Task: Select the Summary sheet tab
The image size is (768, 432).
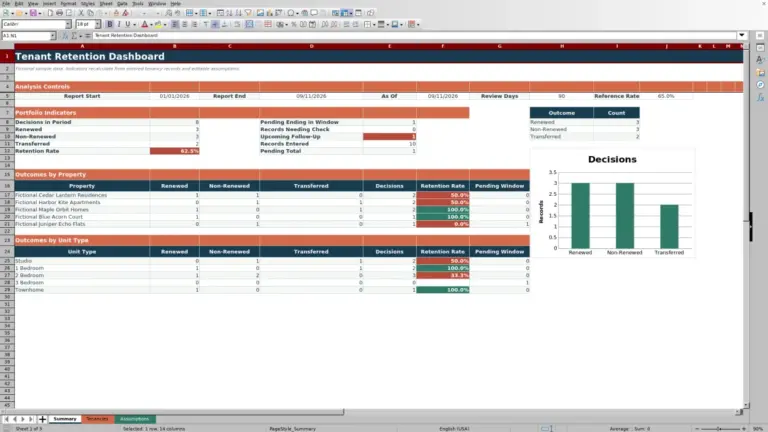Action: [65, 419]
